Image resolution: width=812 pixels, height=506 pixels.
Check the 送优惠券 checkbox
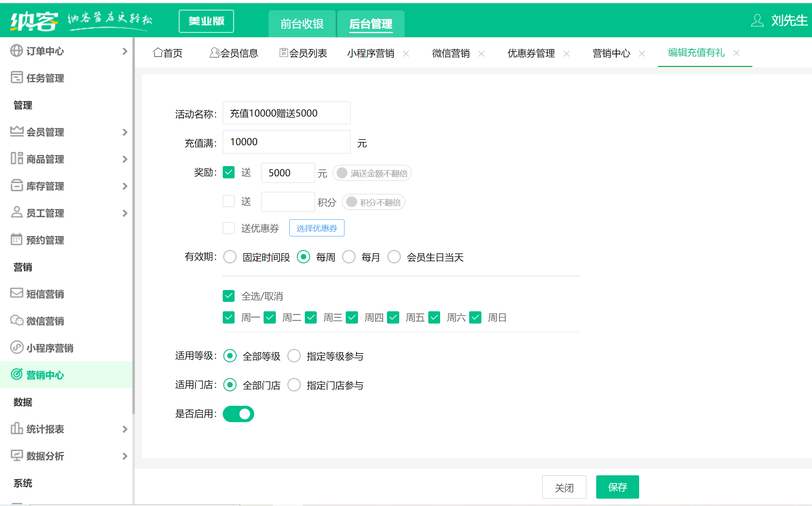point(228,228)
